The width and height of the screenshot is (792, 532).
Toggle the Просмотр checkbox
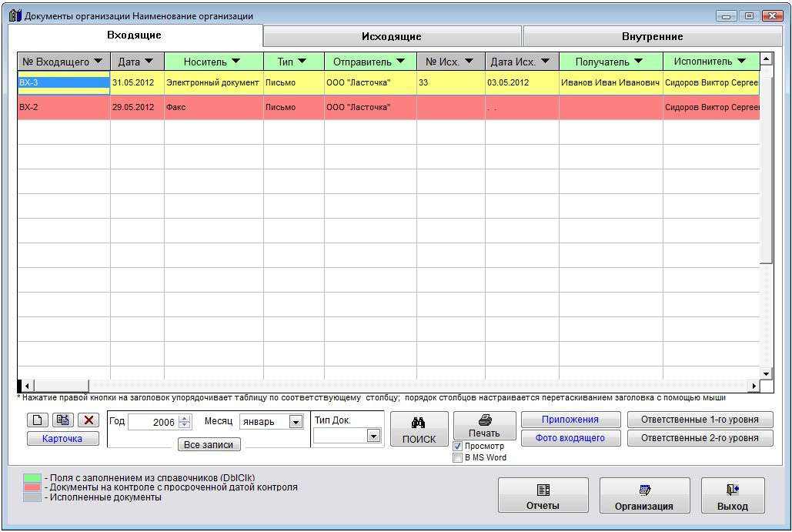click(x=458, y=447)
